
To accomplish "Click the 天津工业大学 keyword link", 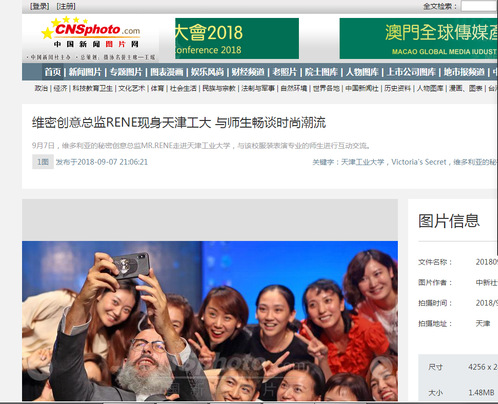I will (x=363, y=162).
